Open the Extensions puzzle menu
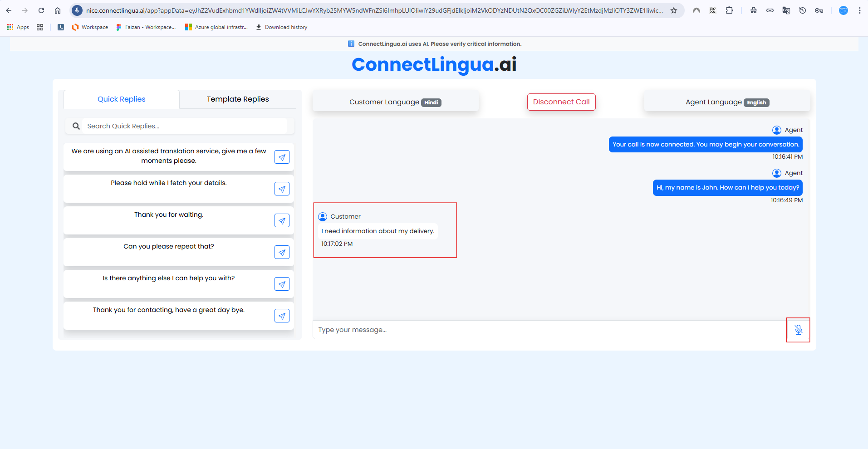Image resolution: width=868 pixels, height=449 pixels. click(729, 10)
